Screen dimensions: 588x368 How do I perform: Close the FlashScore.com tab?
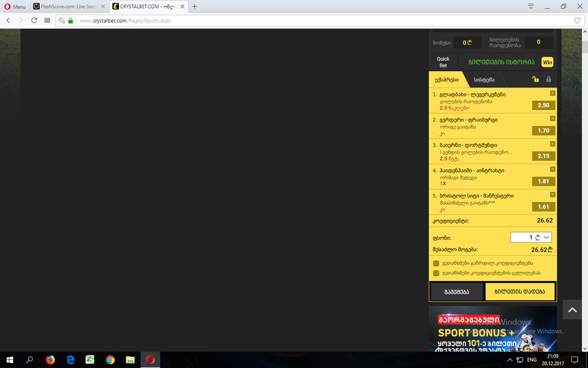103,6
